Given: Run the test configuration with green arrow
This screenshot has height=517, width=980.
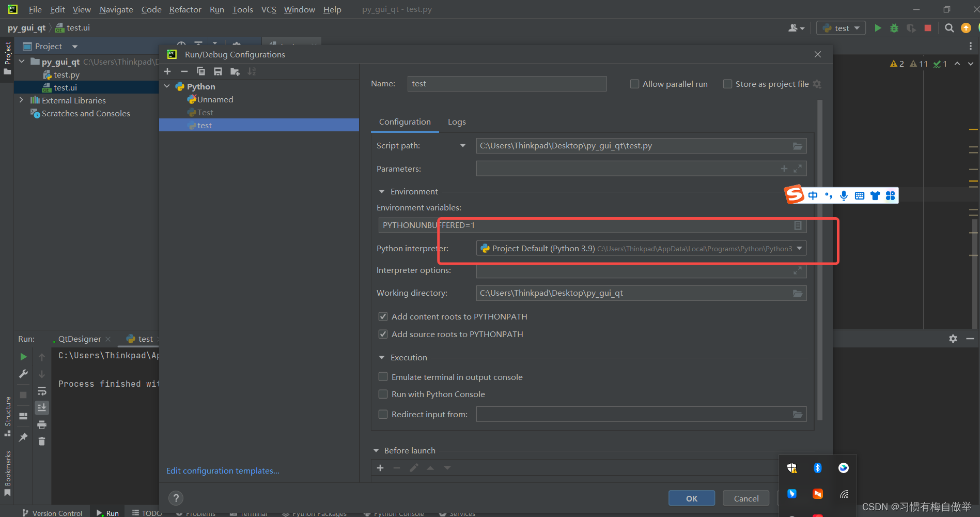Looking at the screenshot, I should click(x=878, y=28).
